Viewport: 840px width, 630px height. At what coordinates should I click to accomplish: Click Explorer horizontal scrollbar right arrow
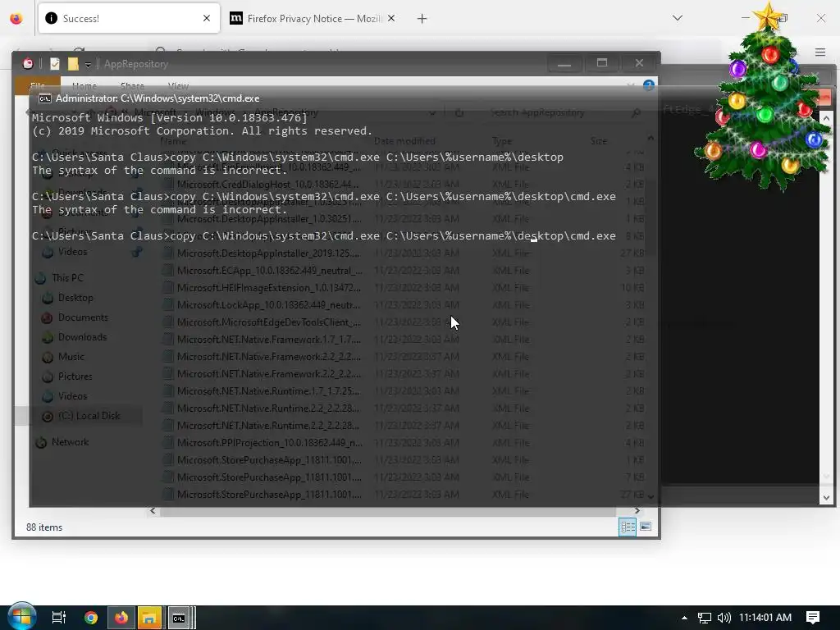coord(637,510)
